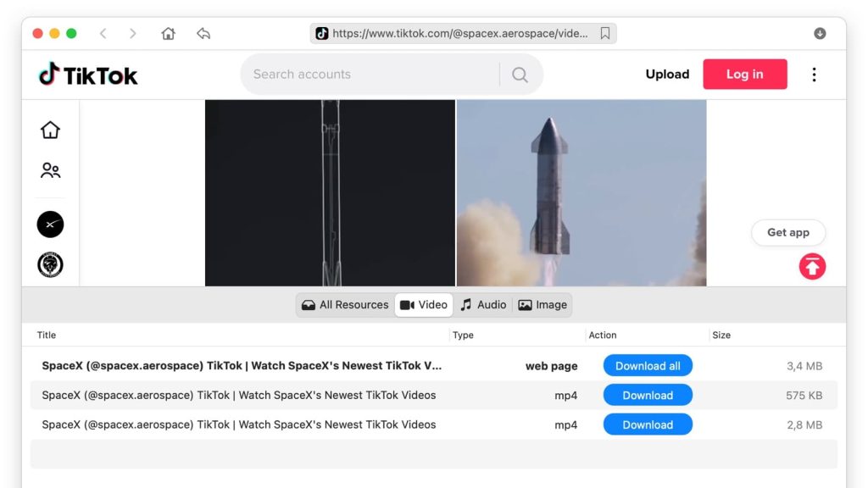This screenshot has height=488, width=868.
Task: Click the red window close button
Action: [x=37, y=34]
